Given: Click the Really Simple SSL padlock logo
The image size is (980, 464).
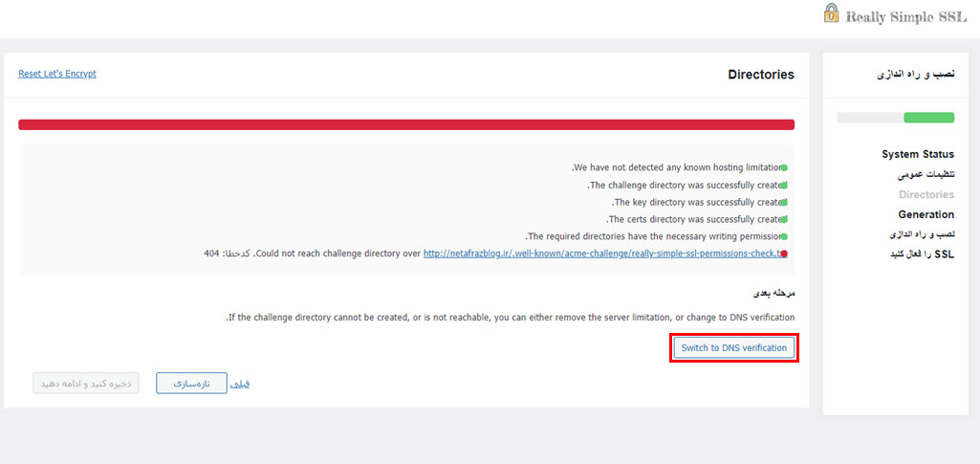Looking at the screenshot, I should [x=831, y=13].
